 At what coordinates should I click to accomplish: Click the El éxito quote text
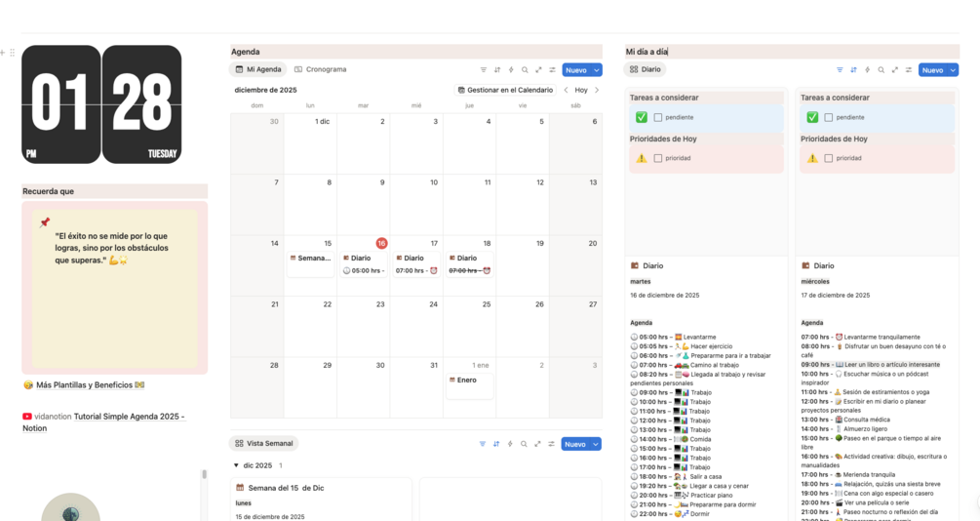pos(111,248)
